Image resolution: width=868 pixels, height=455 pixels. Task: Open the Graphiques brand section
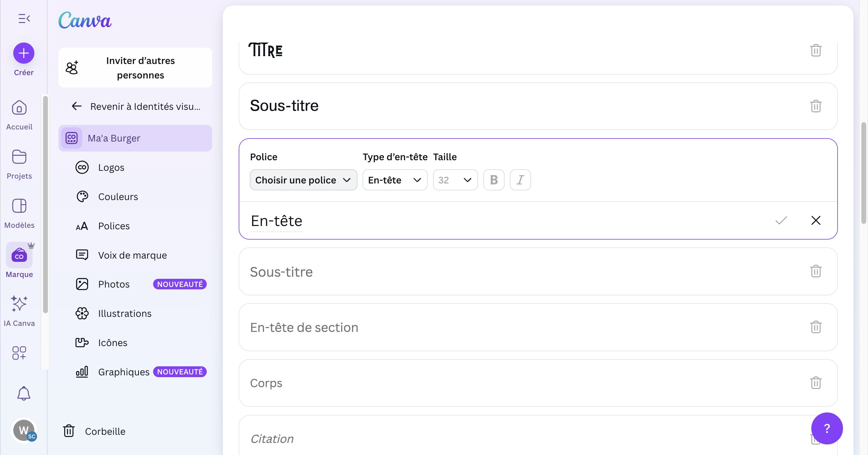pyautogui.click(x=124, y=372)
